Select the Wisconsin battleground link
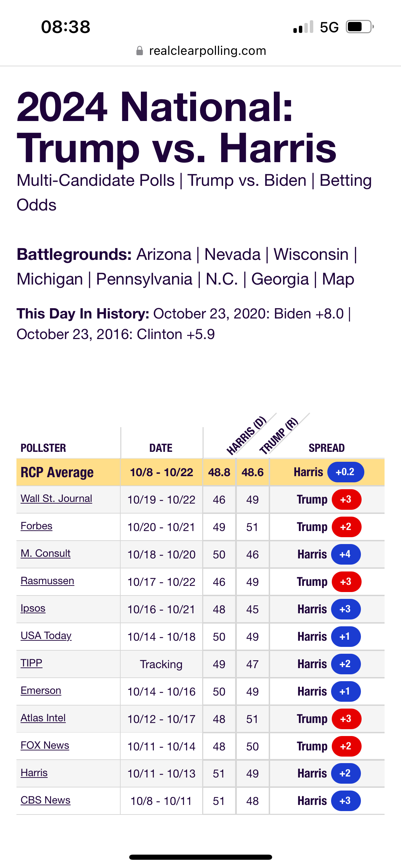 pyautogui.click(x=311, y=254)
